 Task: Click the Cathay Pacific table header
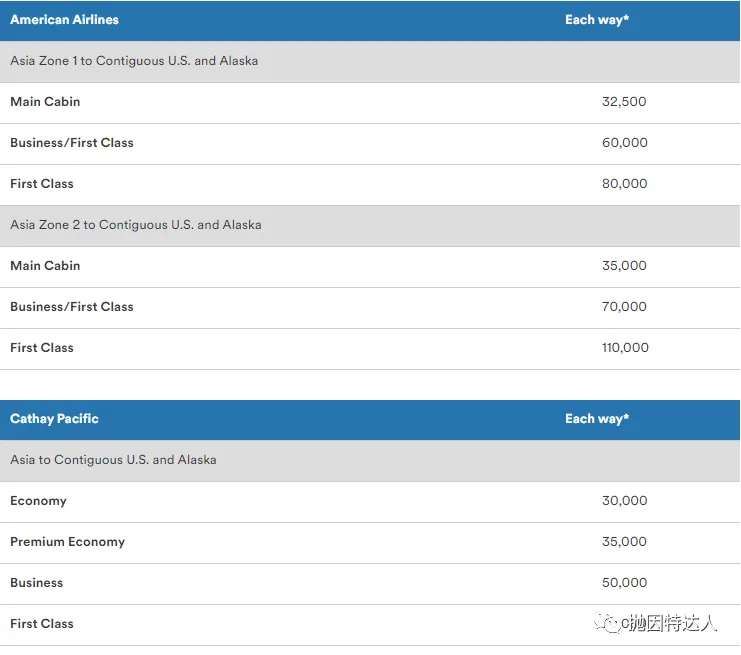point(54,419)
